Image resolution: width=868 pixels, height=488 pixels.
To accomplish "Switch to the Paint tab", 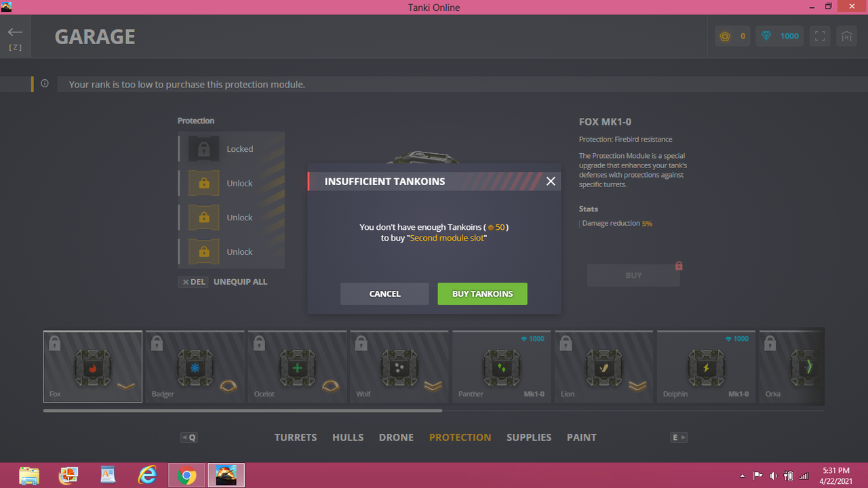I will (582, 437).
